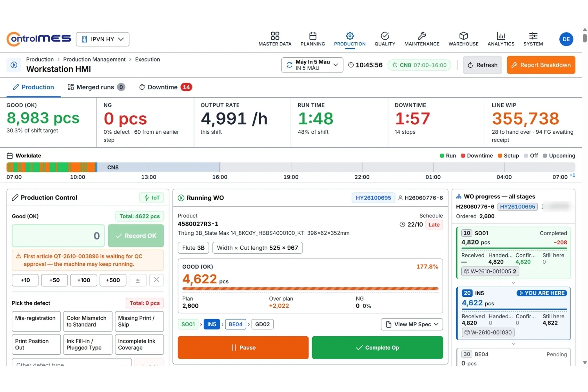
Task: Open the Merged runs tab
Action: coord(96,87)
